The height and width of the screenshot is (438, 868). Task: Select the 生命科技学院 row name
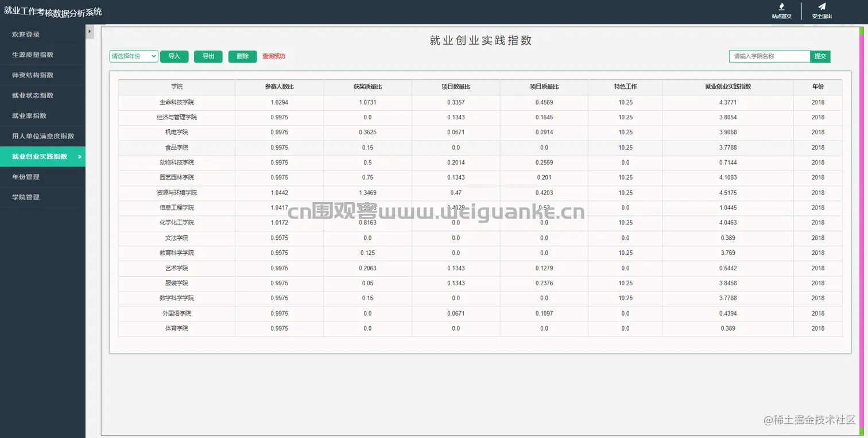click(x=177, y=102)
